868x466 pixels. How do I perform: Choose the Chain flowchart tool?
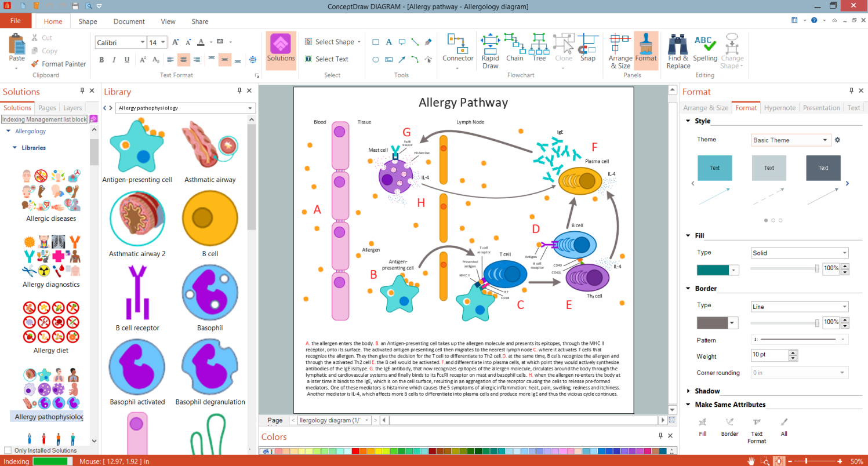(514, 48)
